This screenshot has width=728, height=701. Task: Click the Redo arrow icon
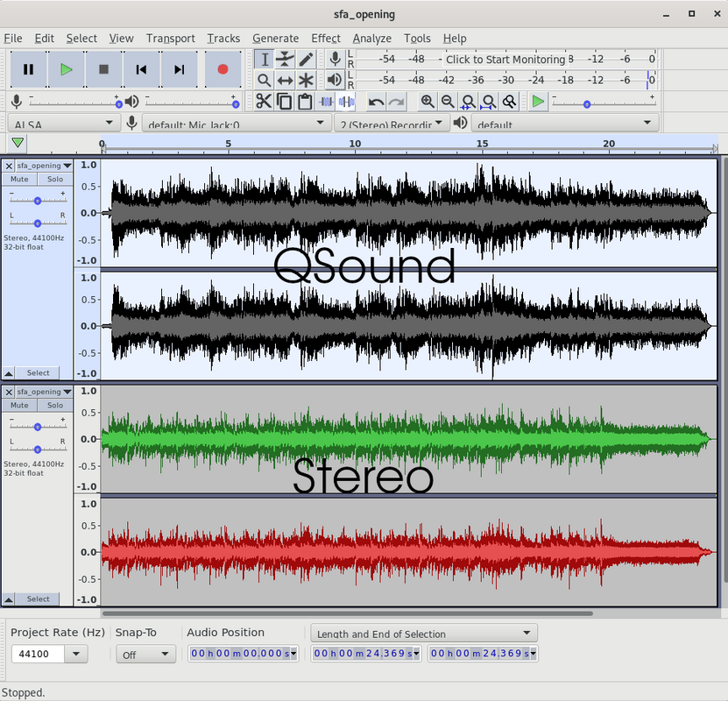pyautogui.click(x=397, y=101)
